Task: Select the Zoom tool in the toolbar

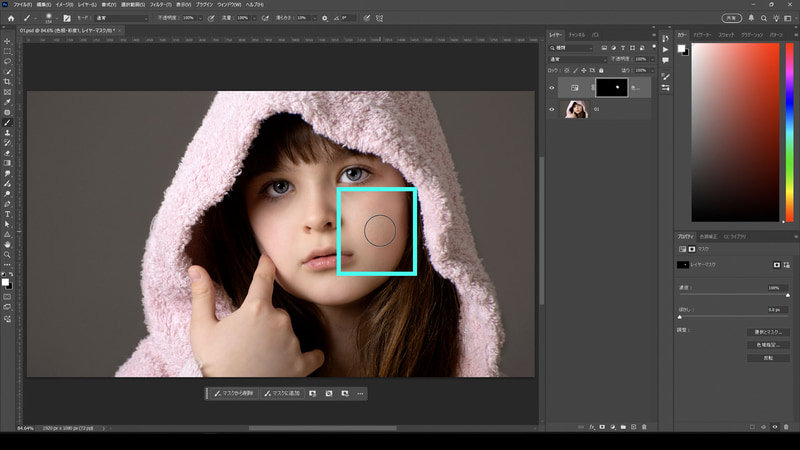Action: pyautogui.click(x=7, y=254)
